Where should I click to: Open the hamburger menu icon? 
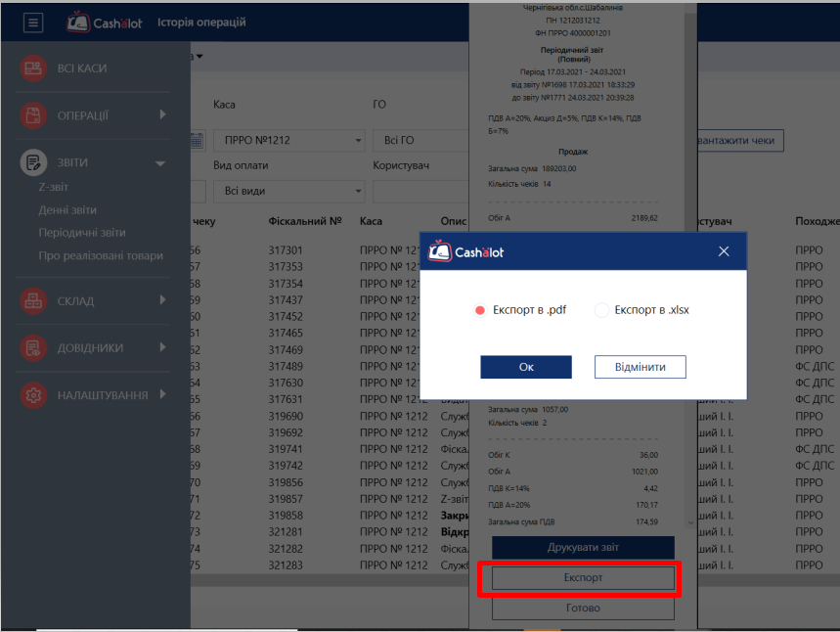pos(33,23)
